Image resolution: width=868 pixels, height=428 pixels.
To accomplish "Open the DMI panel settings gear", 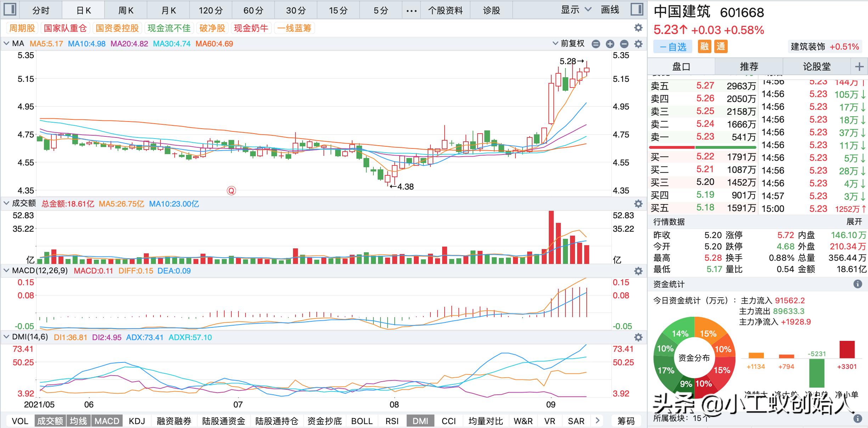I will tap(638, 338).
